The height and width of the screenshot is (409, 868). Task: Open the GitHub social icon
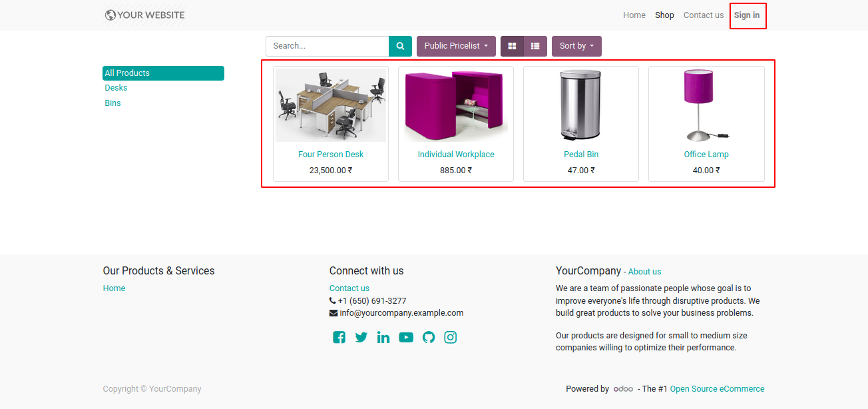pyautogui.click(x=429, y=337)
